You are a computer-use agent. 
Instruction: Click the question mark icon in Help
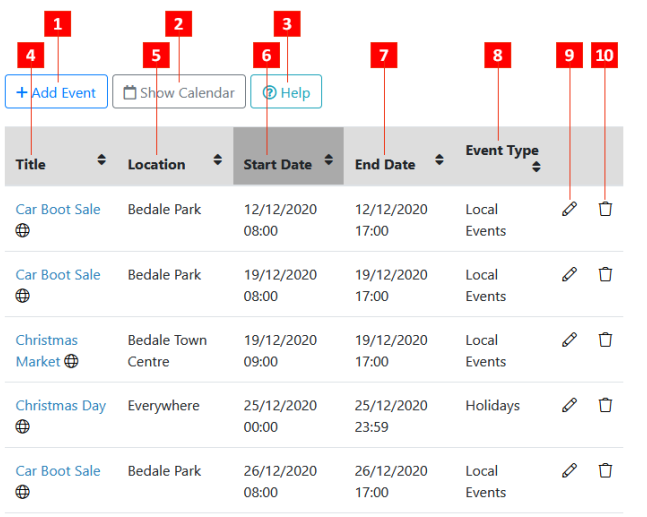pyautogui.click(x=269, y=92)
